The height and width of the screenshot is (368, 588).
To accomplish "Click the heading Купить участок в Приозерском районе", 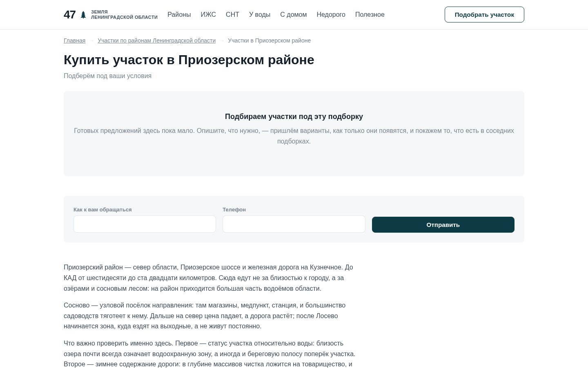I will click(189, 60).
